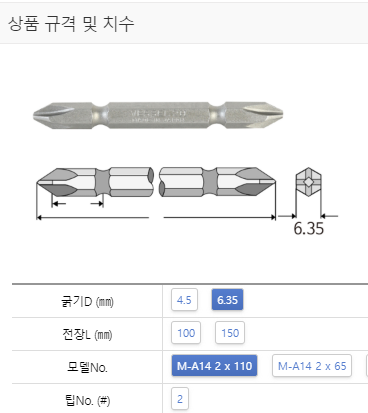
Task: Click the 모델No. row label
Action: pyautogui.click(x=87, y=367)
